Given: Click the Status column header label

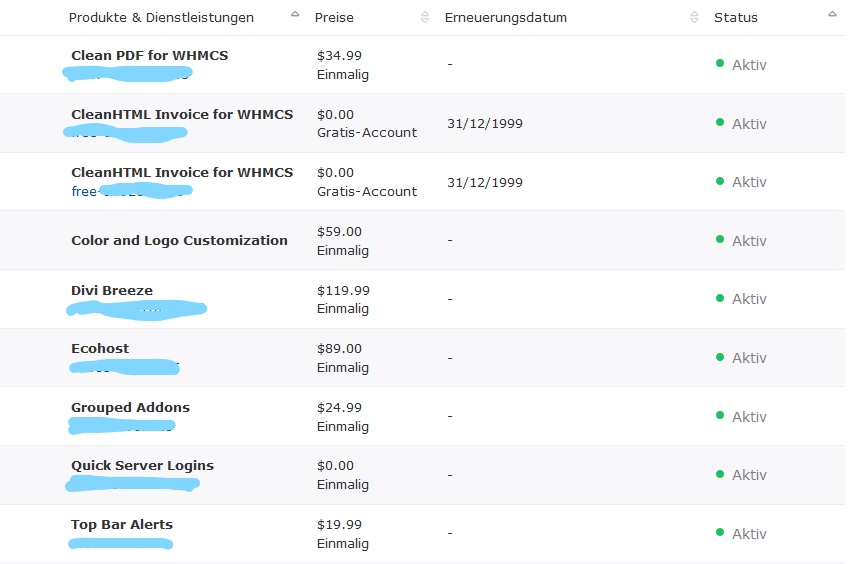Looking at the screenshot, I should point(735,17).
